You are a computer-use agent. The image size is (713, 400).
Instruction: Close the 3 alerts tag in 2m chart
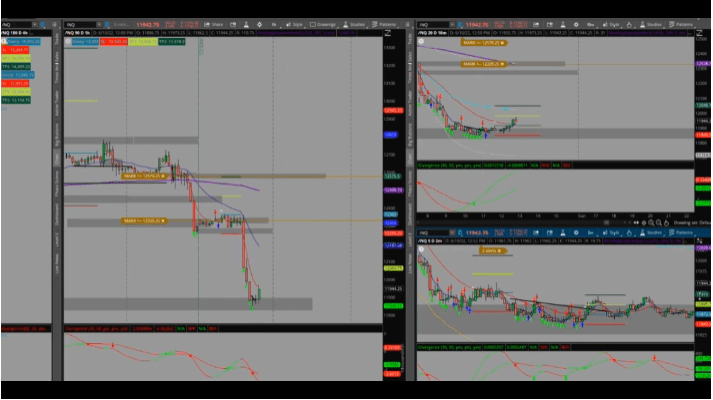point(499,251)
